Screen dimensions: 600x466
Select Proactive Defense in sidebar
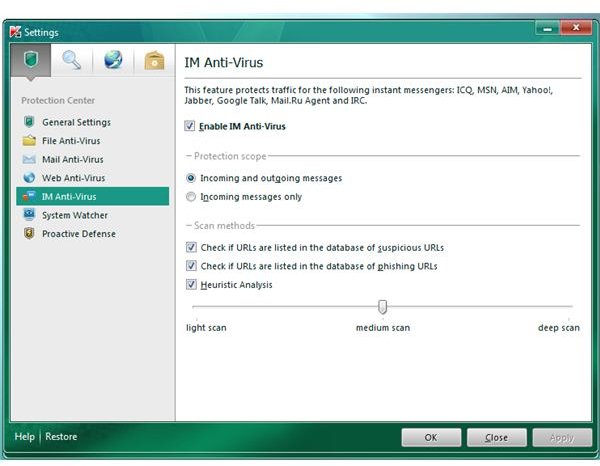point(93,234)
